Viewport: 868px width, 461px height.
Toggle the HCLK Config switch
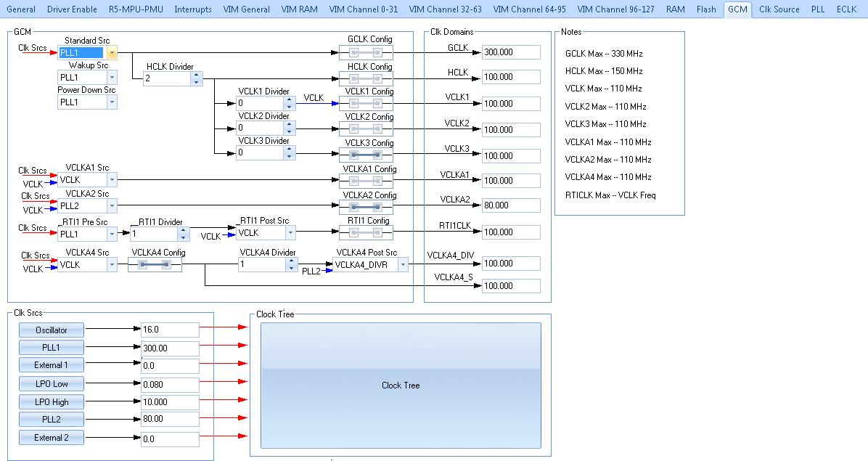366,80
